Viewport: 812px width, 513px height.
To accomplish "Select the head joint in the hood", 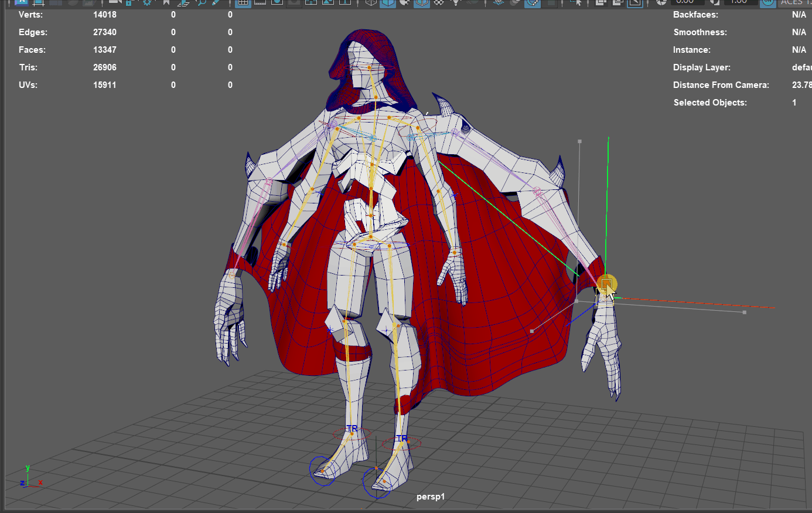I will (370, 68).
